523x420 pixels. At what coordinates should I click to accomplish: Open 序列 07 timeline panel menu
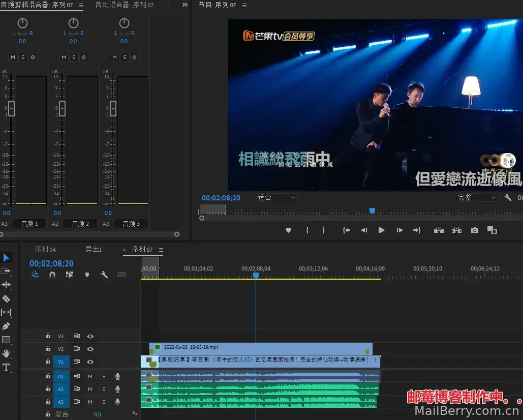pyautogui.click(x=161, y=250)
